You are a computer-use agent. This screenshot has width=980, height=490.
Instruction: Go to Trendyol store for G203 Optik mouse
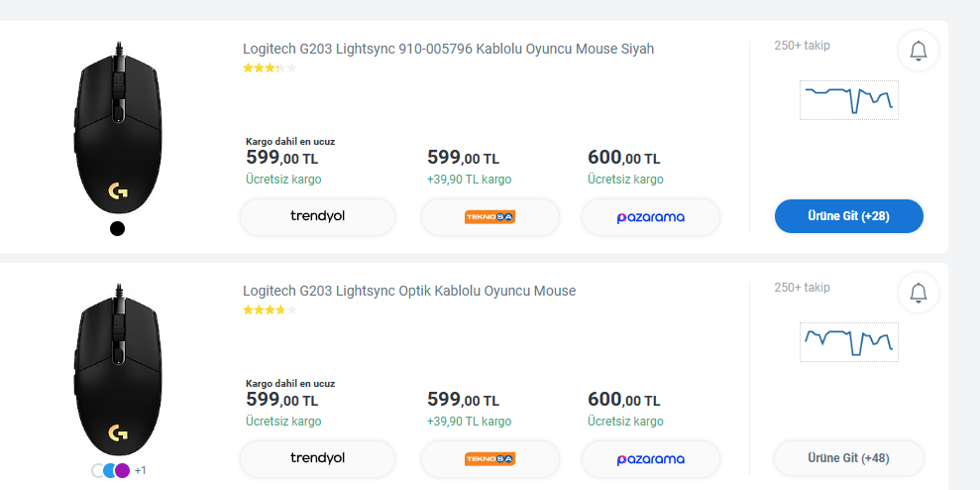point(317,458)
